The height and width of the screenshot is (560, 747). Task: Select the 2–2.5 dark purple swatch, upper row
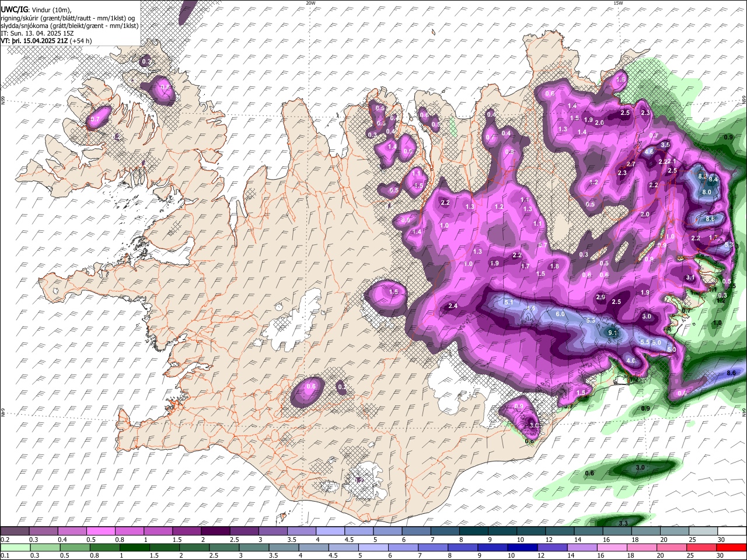(x=217, y=531)
